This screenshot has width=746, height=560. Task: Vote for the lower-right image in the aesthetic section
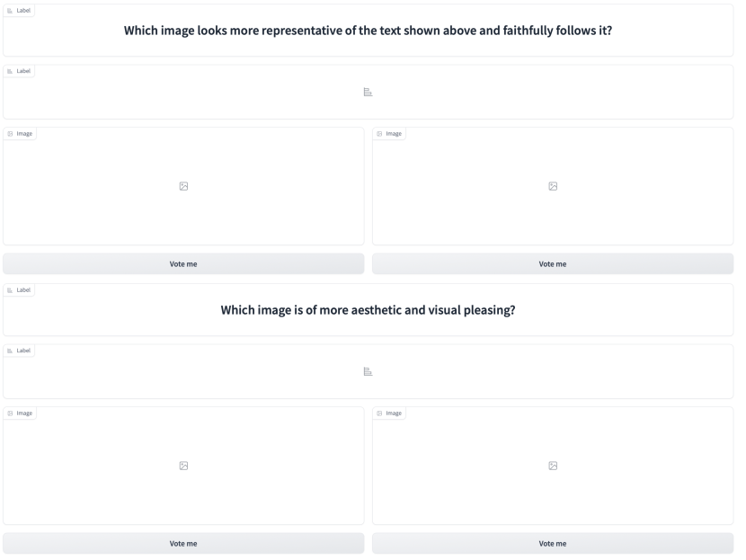click(x=553, y=543)
